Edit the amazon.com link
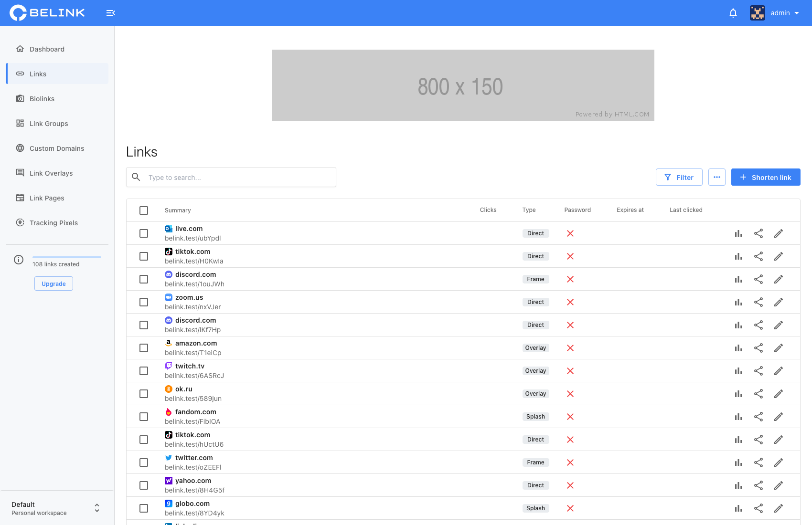 (779, 348)
